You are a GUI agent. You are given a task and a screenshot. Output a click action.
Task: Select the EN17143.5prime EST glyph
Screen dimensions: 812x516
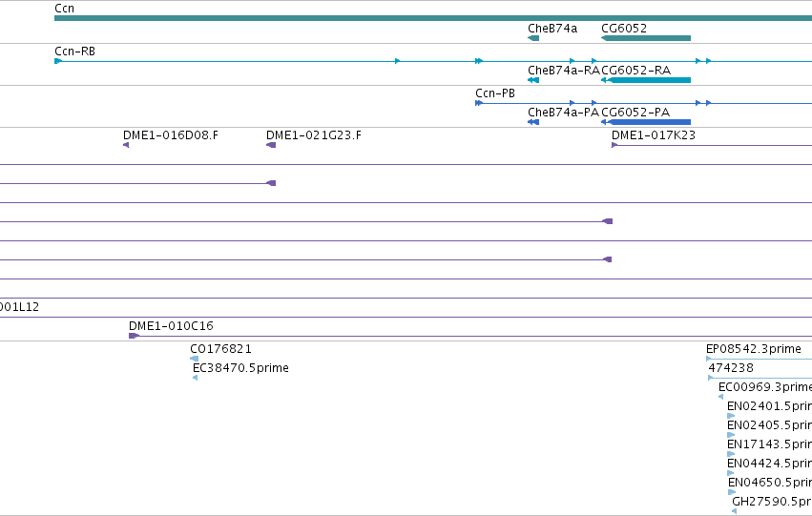(731, 454)
